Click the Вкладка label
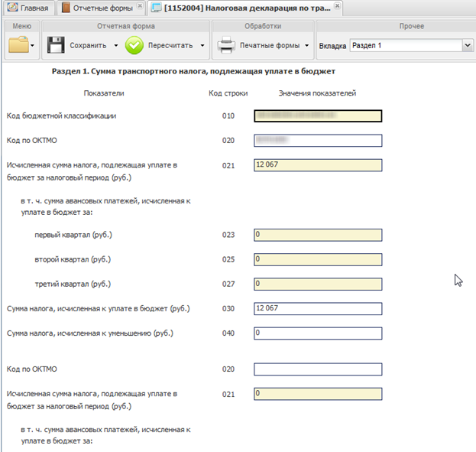 332,46
